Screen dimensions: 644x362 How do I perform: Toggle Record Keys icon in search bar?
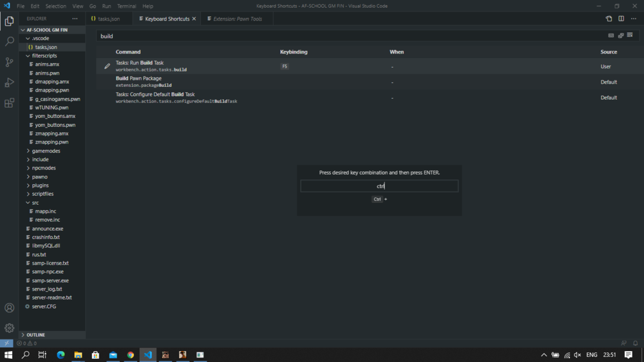coord(611,35)
